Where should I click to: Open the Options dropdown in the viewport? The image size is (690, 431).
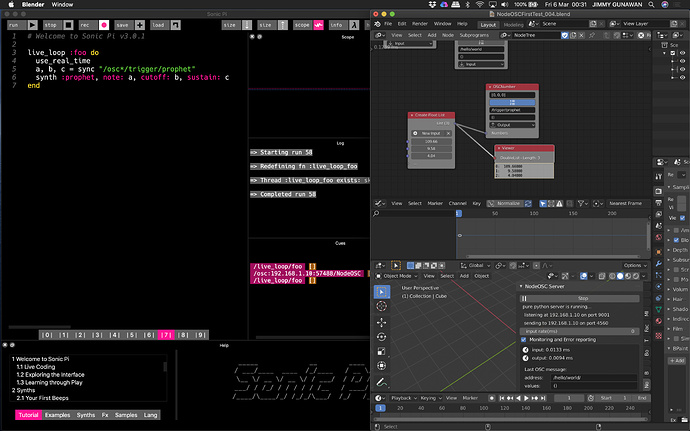coord(635,265)
